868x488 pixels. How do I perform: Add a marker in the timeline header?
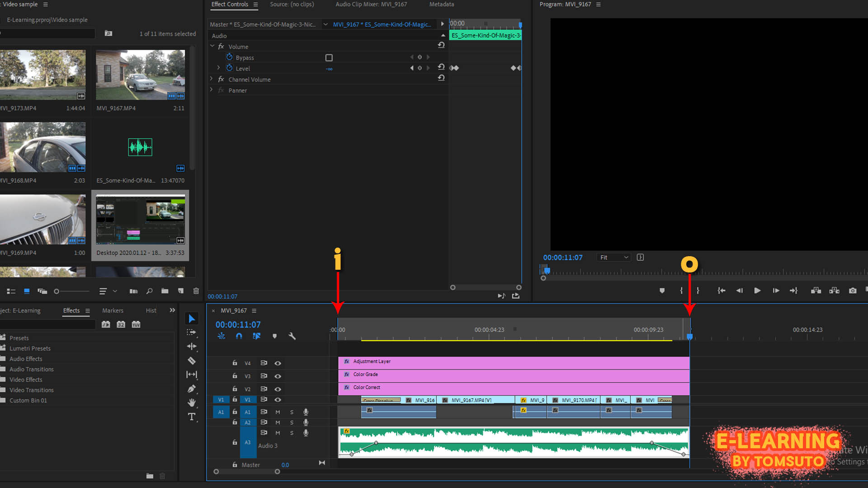click(x=274, y=336)
